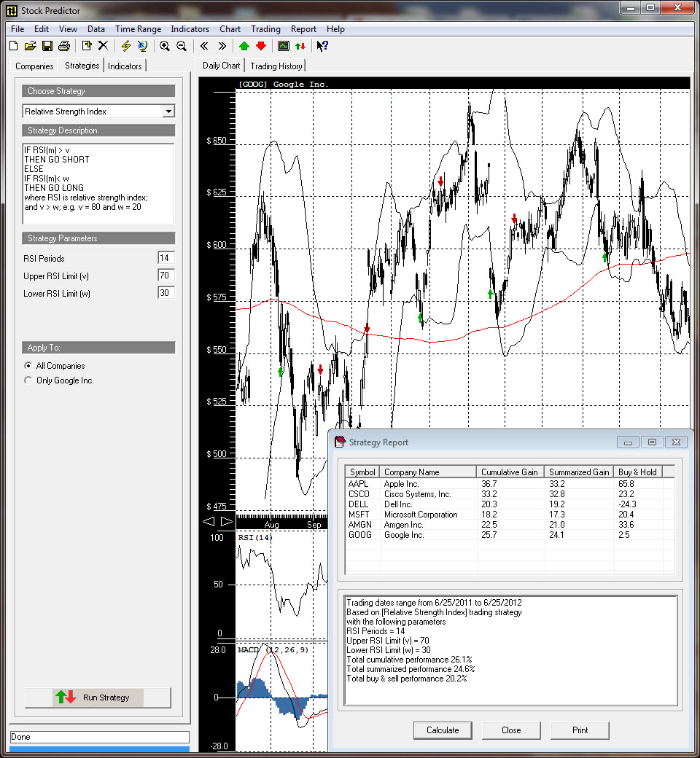Select the All Companies radio button
Screen dimensions: 700x758
[28, 366]
